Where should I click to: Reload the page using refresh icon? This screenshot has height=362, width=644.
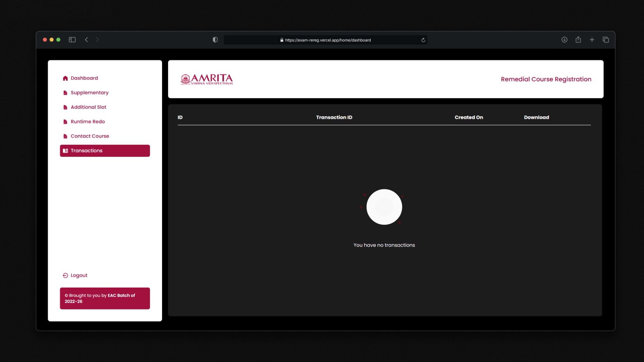[423, 40]
